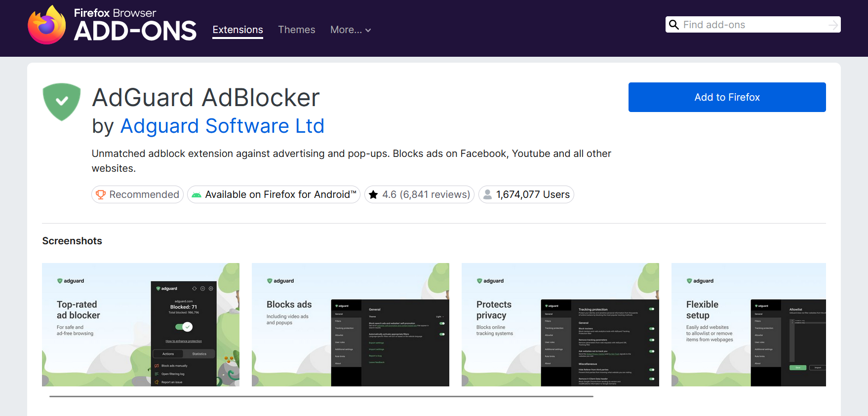Click Available on Firefox for Android badge
Viewport: 868px width, 416px height.
(x=274, y=194)
